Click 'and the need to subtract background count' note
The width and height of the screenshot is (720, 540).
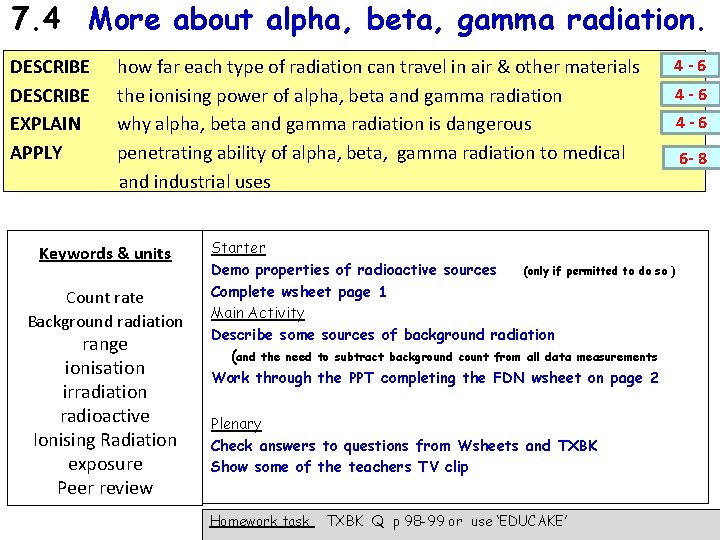[x=444, y=357]
